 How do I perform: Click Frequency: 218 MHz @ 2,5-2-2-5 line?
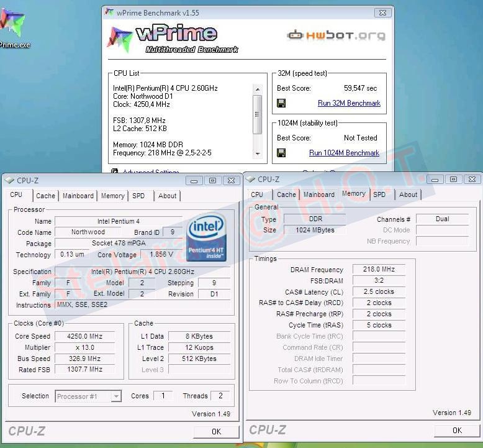point(162,153)
